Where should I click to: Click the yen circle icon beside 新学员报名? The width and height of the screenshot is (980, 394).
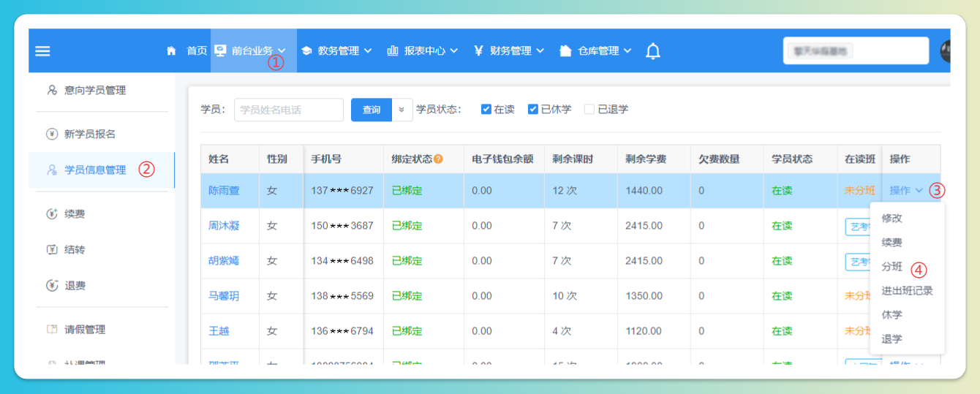point(52,134)
